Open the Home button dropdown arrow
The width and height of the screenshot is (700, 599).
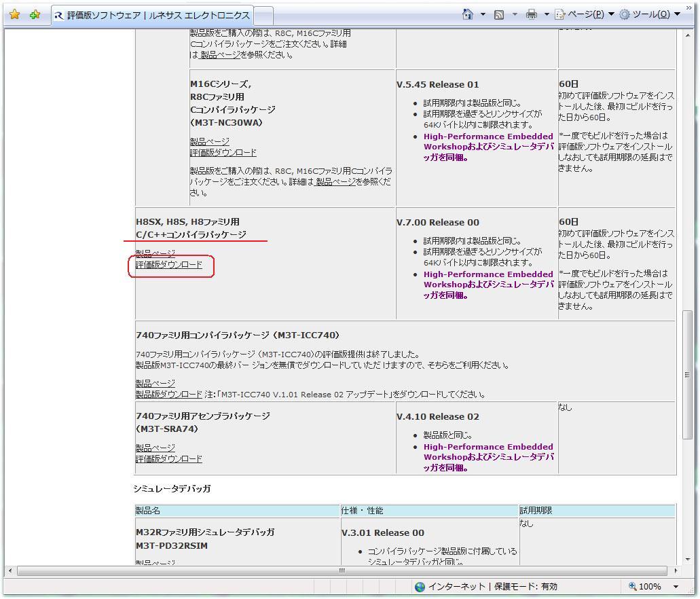click(483, 14)
